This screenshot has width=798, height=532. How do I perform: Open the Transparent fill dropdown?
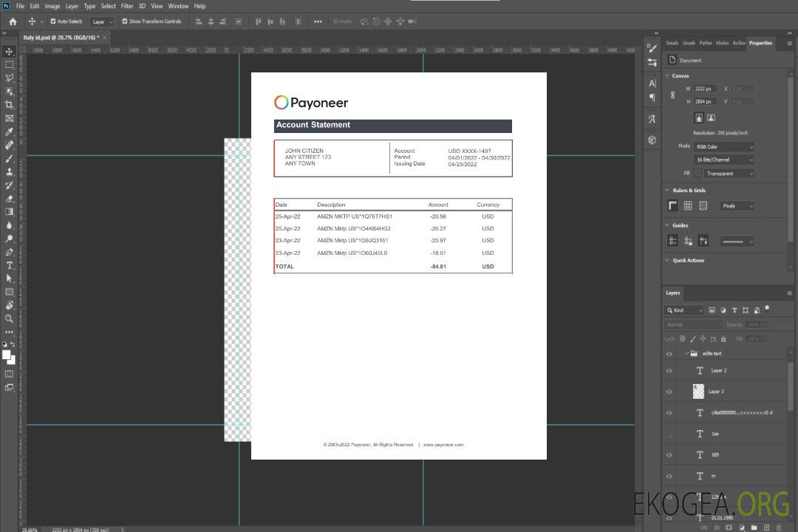tap(729, 174)
